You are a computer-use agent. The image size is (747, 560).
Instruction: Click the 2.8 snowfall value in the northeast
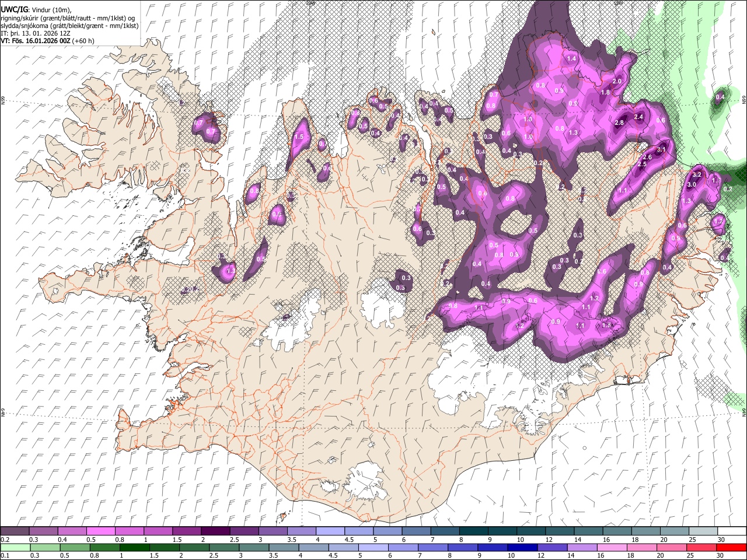(620, 123)
